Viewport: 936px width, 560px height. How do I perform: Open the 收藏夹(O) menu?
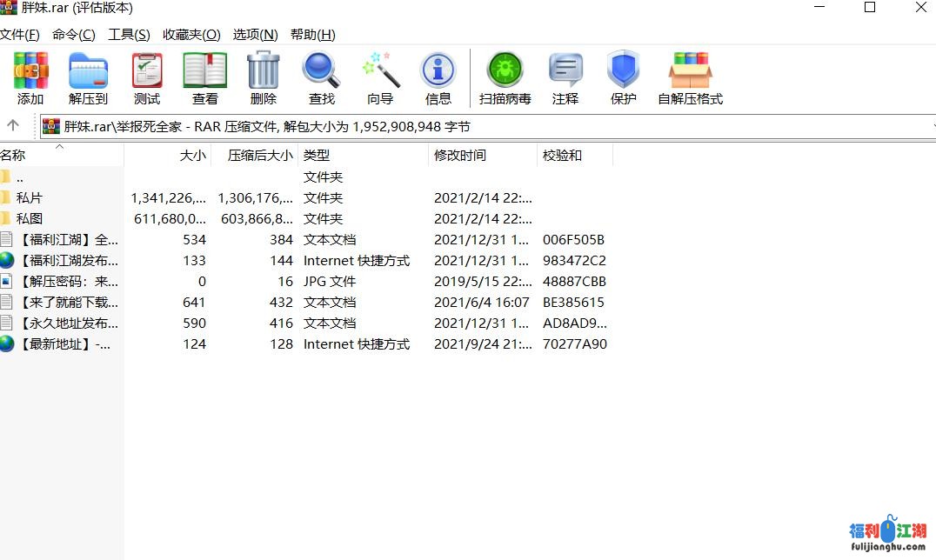(191, 35)
